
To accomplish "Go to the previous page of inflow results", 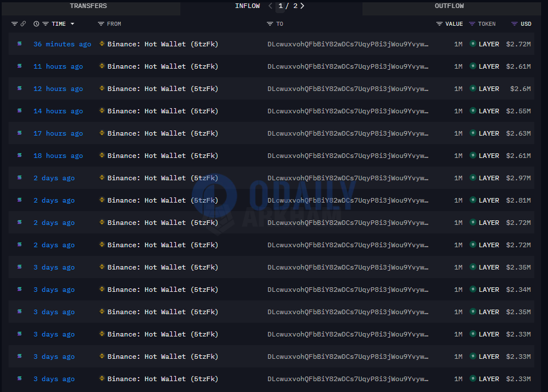I will click(270, 6).
